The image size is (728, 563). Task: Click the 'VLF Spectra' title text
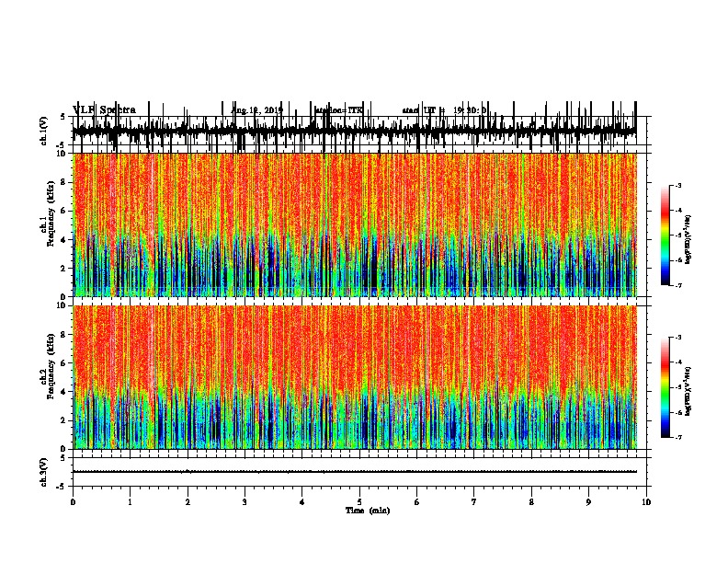click(105, 109)
